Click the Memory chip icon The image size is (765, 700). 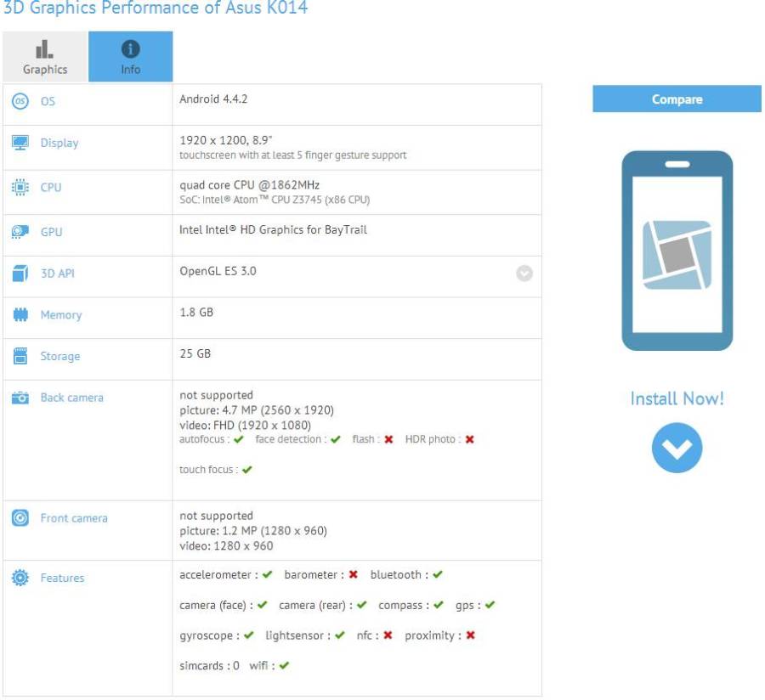(x=20, y=315)
